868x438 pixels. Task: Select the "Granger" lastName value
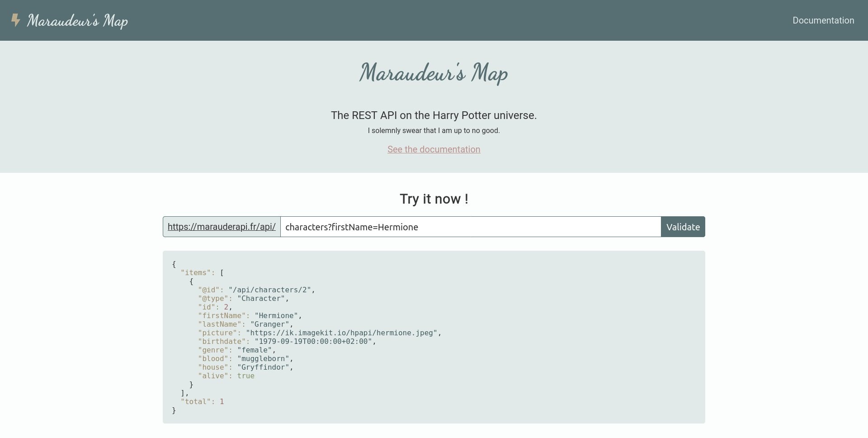coord(270,324)
